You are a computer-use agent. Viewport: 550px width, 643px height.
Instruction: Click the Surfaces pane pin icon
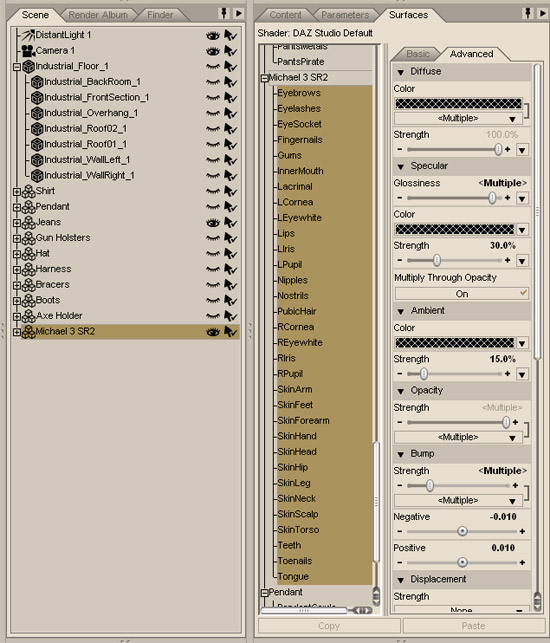click(x=528, y=14)
